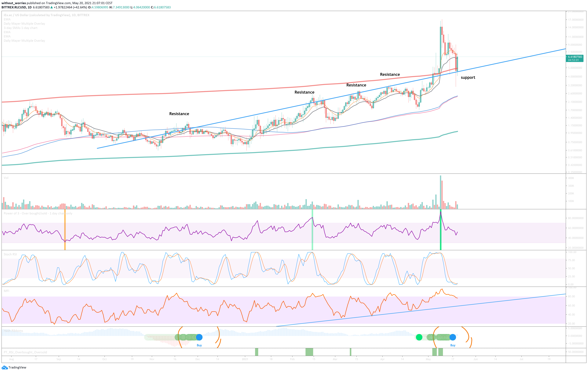The height and width of the screenshot is (372, 588).
Task: Click the 2.10000000 price axis label
Action: [x=575, y=102]
